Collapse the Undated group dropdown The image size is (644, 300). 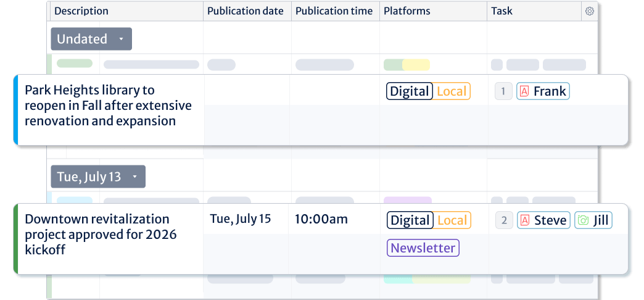pos(91,39)
